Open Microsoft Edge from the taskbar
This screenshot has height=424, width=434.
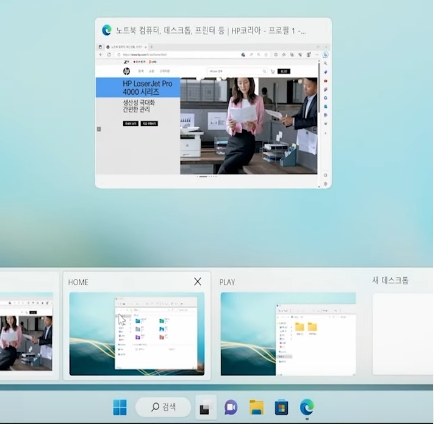point(307,407)
